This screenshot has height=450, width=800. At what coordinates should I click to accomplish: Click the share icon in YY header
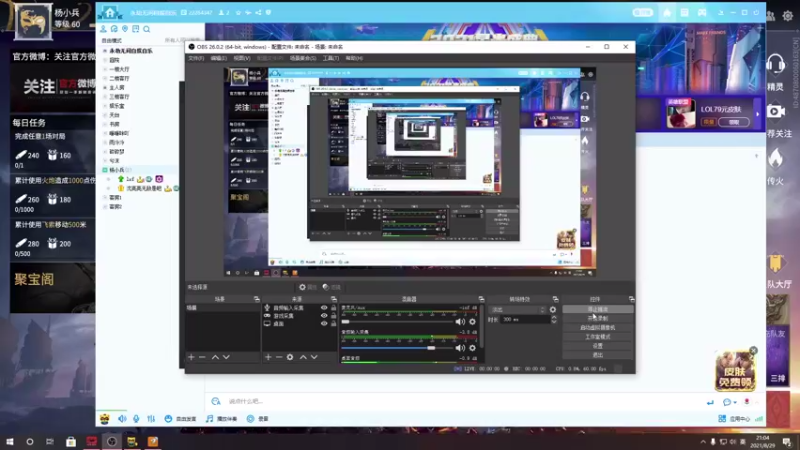coord(259,12)
